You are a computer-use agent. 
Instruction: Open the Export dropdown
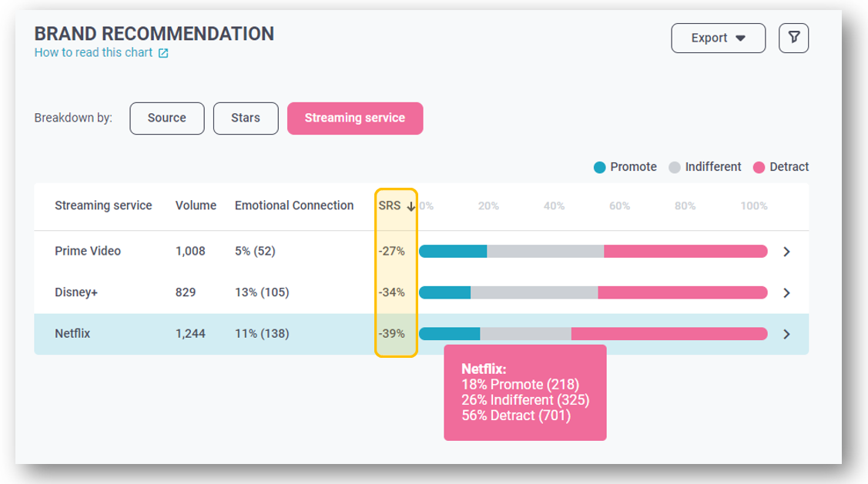718,38
